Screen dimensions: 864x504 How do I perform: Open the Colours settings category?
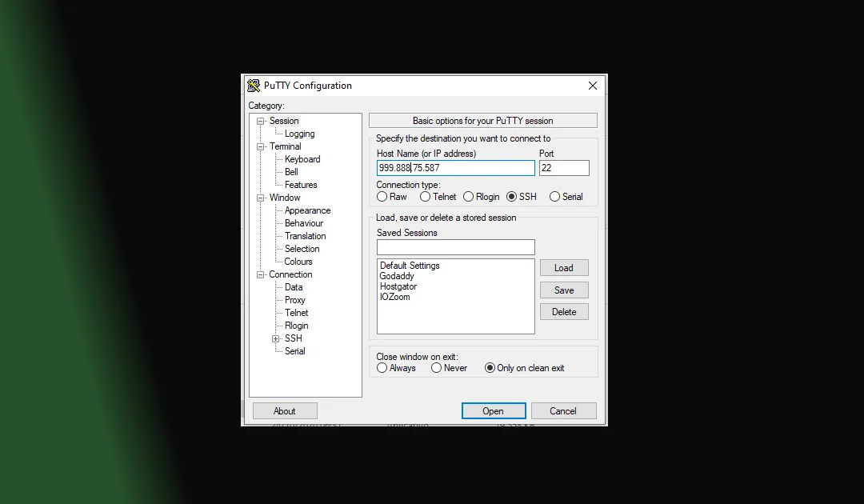298,262
